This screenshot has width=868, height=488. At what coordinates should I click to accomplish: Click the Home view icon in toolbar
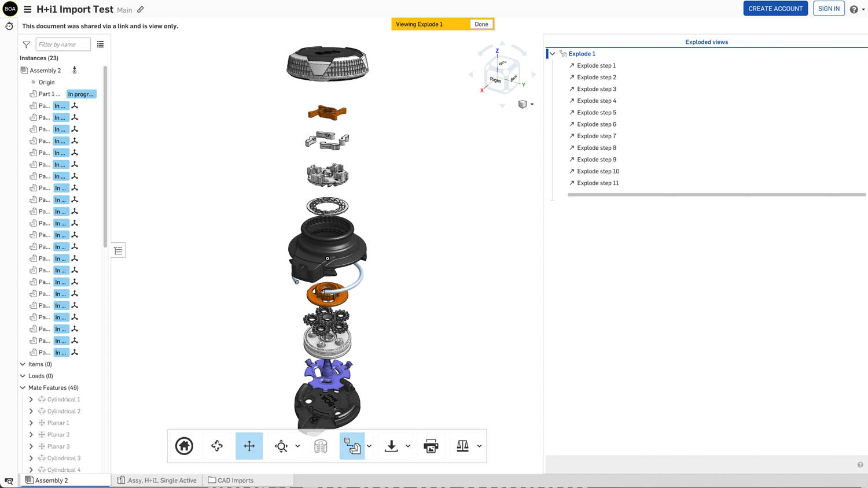tap(184, 446)
